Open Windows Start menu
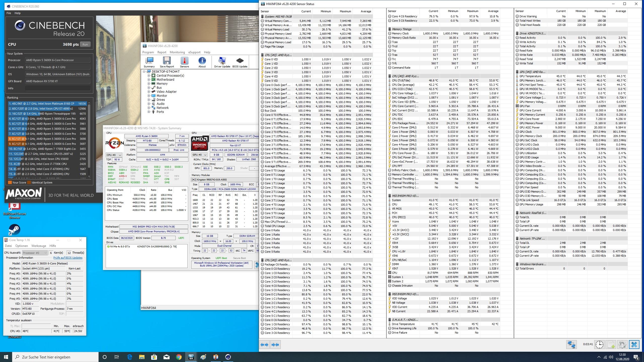This screenshot has width=644, height=362. (x=6, y=357)
